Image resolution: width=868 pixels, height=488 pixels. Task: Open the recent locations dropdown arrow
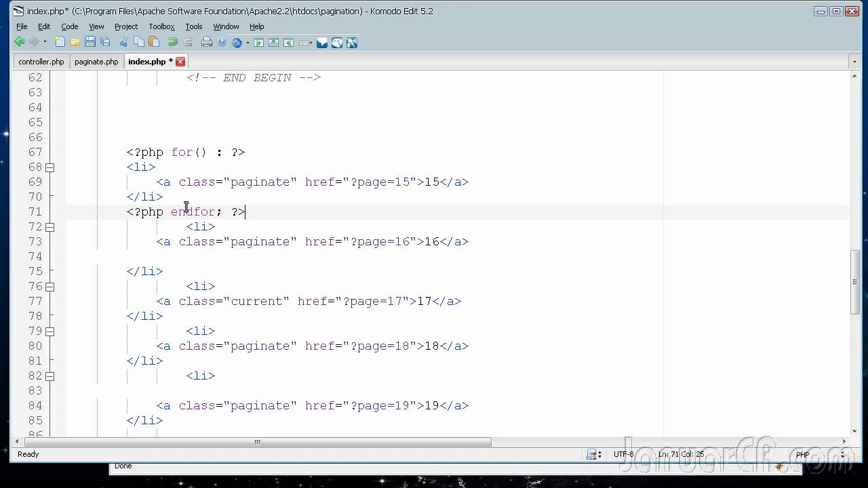coord(45,42)
